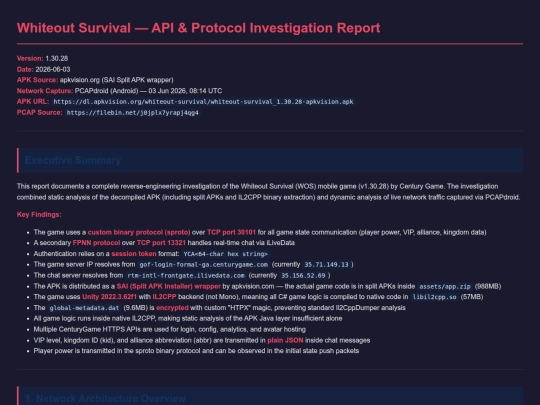Open the dl.apkvision.org APK URL
Screen dimensions: 540x405
(203, 102)
